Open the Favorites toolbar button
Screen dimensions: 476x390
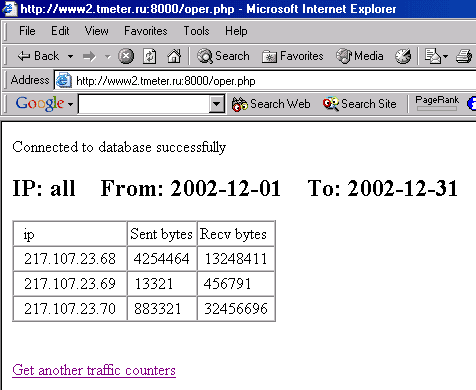pyautogui.click(x=293, y=56)
